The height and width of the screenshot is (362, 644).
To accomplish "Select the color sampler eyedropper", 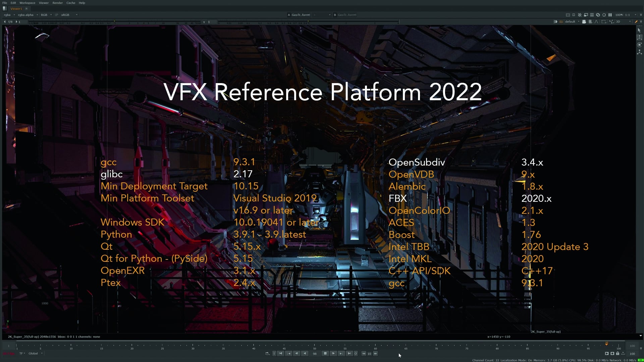I will coord(636,21).
